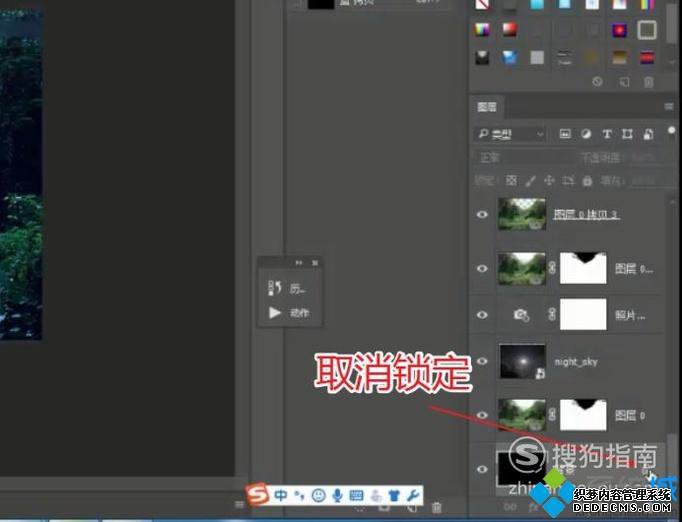Filter layers by shape layer type
The height and width of the screenshot is (522, 682).
pos(627,134)
